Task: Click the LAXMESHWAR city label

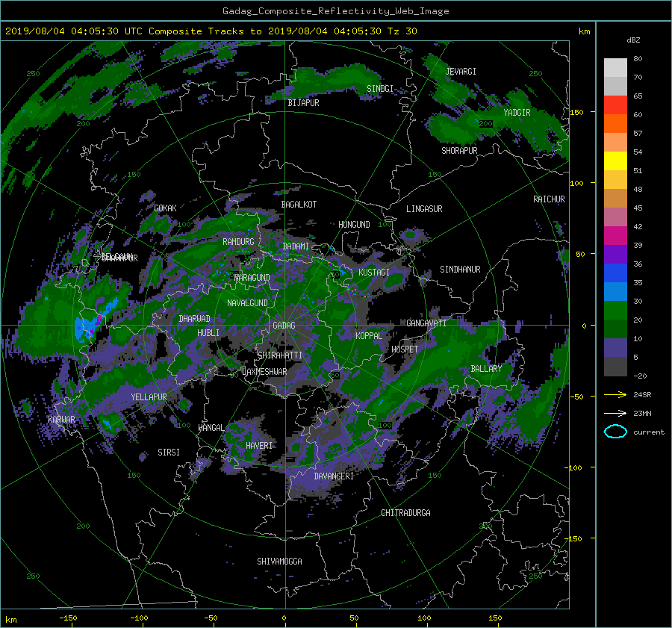Action: coord(264,372)
